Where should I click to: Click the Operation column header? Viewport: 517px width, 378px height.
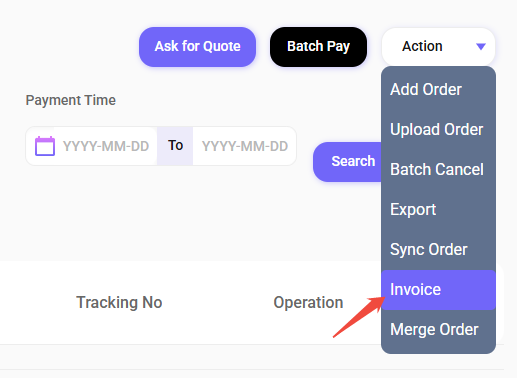308,302
